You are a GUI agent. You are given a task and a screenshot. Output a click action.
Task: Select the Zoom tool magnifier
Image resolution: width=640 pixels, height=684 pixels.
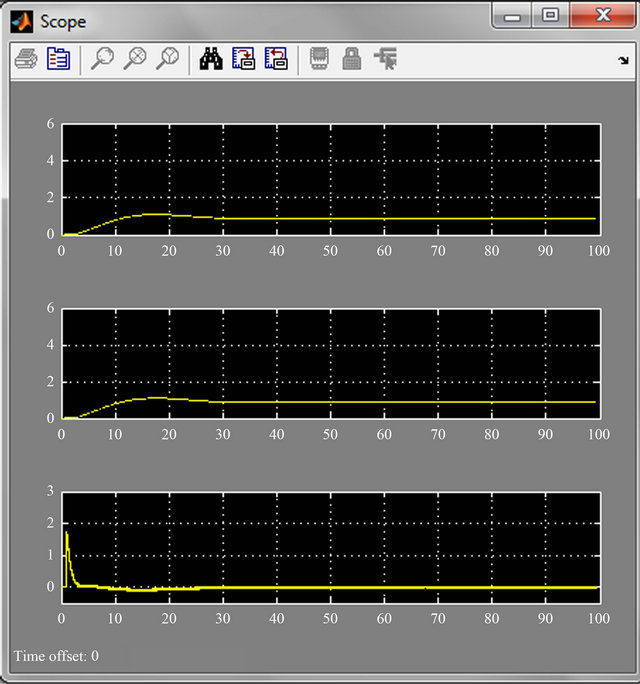pos(103,58)
